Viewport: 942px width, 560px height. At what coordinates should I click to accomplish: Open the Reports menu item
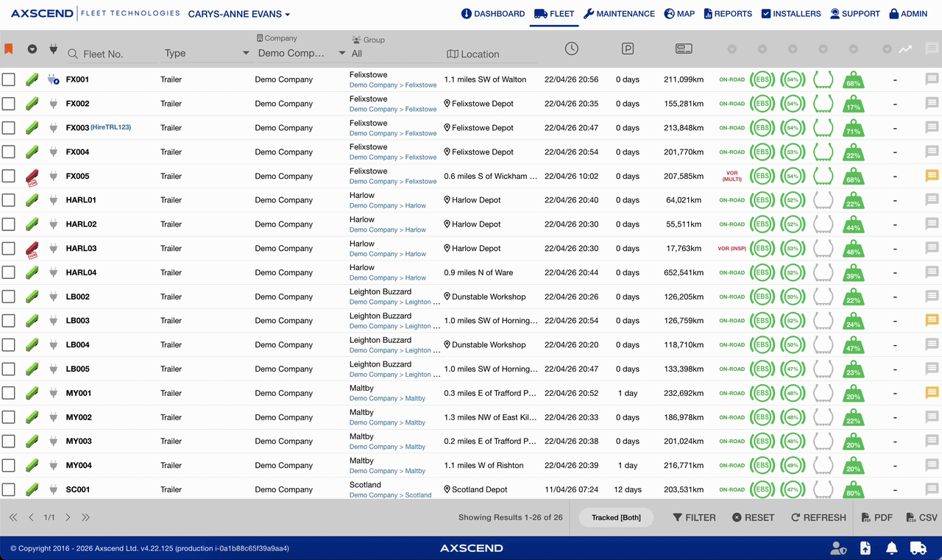click(728, 14)
